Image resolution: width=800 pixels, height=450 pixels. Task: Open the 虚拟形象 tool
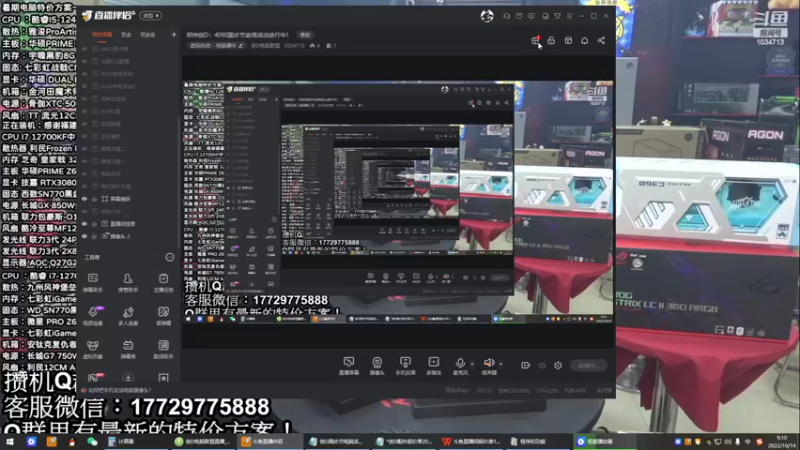[93, 349]
